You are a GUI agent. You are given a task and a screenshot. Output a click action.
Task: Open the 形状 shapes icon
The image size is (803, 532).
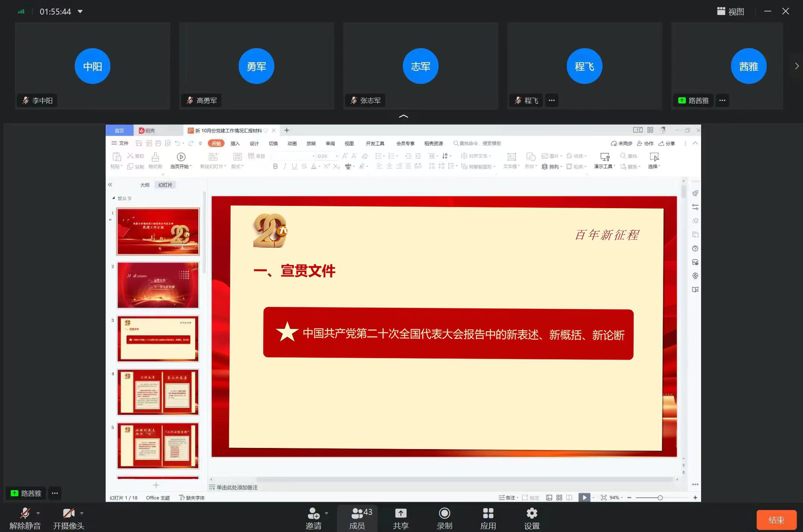[531, 157]
